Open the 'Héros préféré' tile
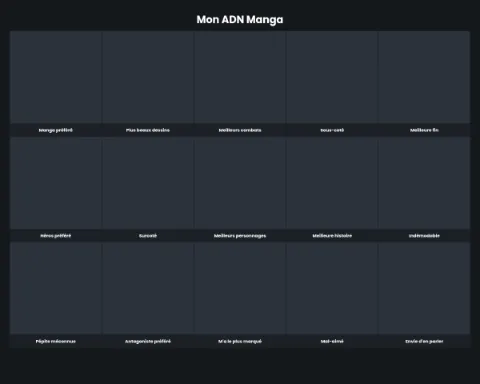This screenshot has height=384, width=480. pos(56,183)
